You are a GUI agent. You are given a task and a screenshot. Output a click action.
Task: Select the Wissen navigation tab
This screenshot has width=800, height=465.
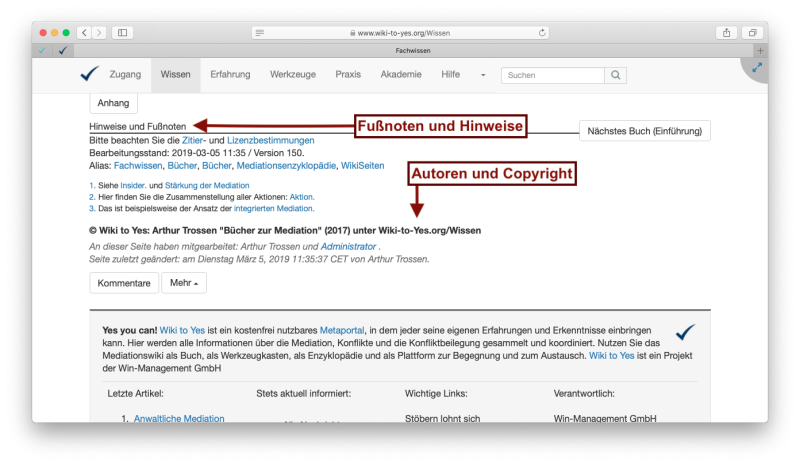(175, 75)
